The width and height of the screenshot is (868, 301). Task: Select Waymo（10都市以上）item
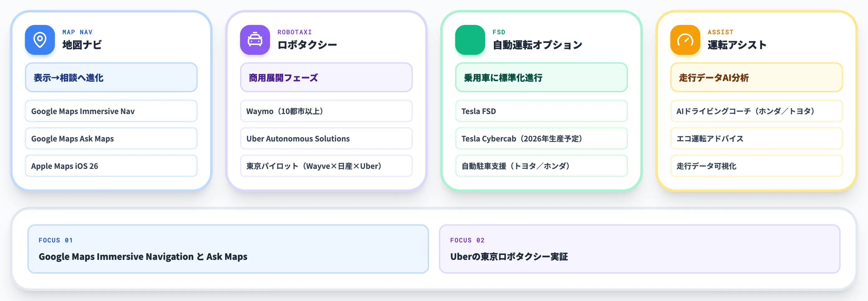[326, 111]
